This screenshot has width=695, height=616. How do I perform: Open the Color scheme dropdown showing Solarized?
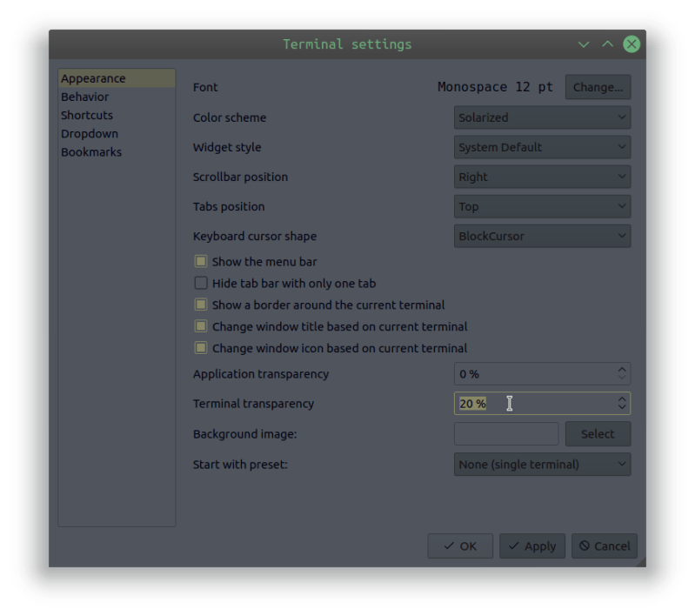pyautogui.click(x=542, y=117)
